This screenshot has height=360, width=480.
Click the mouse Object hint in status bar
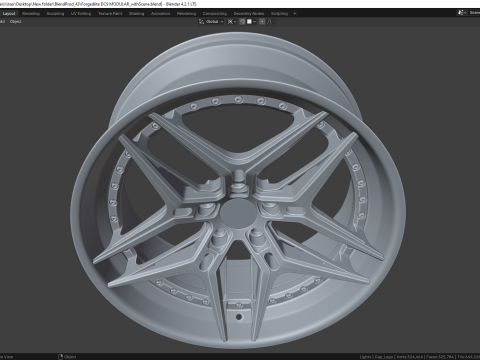[x=67, y=357]
